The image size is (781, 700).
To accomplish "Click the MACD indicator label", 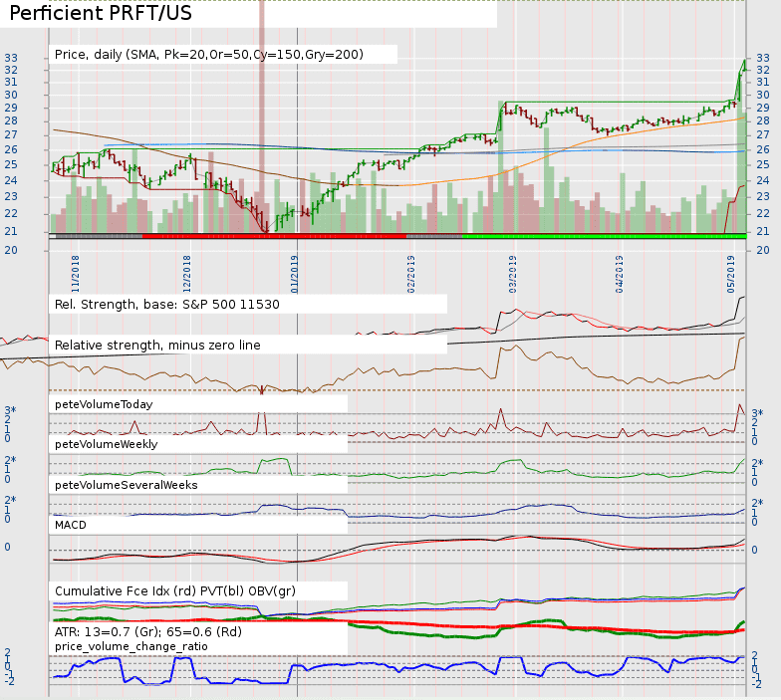I will pos(74,524).
